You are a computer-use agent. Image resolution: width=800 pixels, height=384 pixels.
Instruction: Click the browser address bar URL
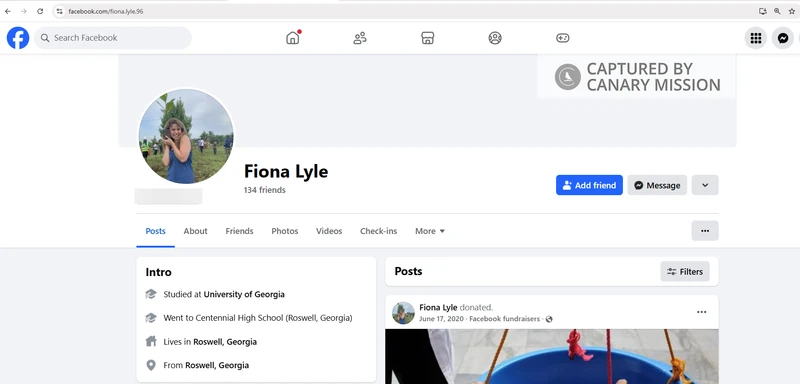(x=106, y=11)
